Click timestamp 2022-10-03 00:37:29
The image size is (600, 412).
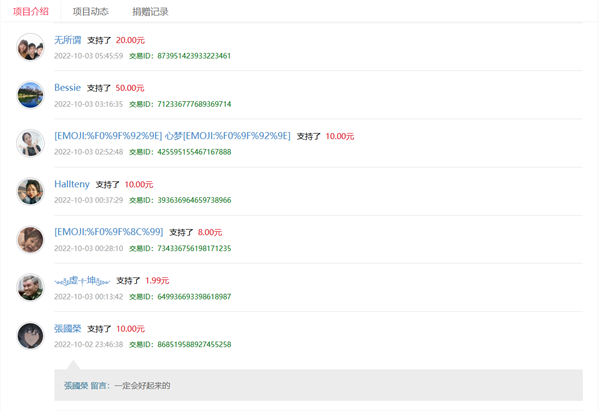(x=88, y=200)
